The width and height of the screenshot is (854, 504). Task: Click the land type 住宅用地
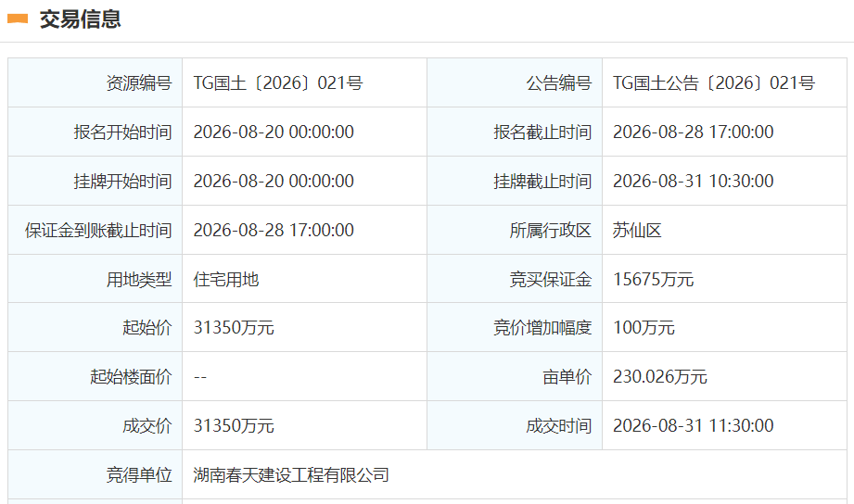(225, 279)
